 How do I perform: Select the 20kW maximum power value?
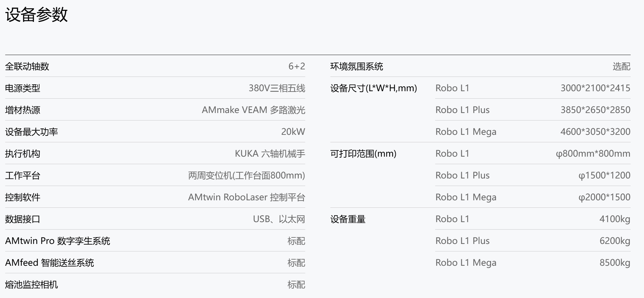click(293, 132)
